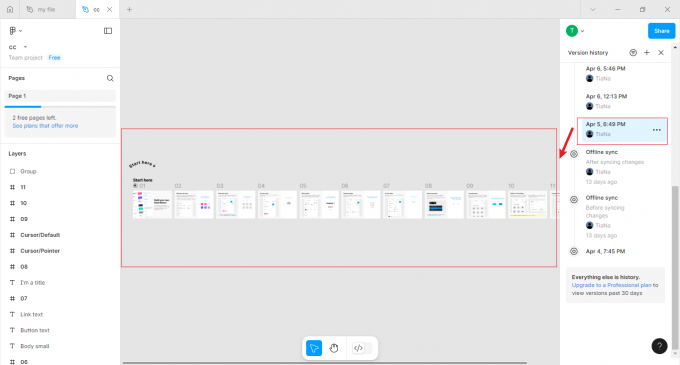Close the Version history panel
The height and width of the screenshot is (365, 680).
click(x=661, y=52)
